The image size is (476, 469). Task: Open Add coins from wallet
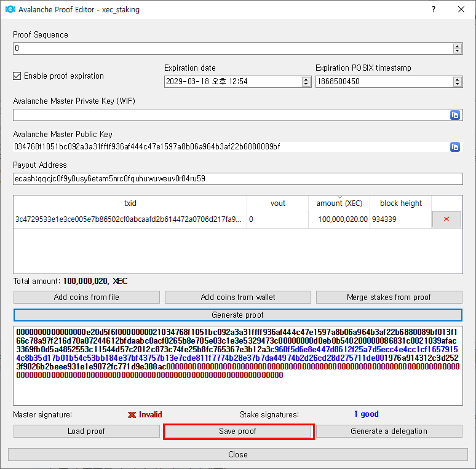[237, 297]
